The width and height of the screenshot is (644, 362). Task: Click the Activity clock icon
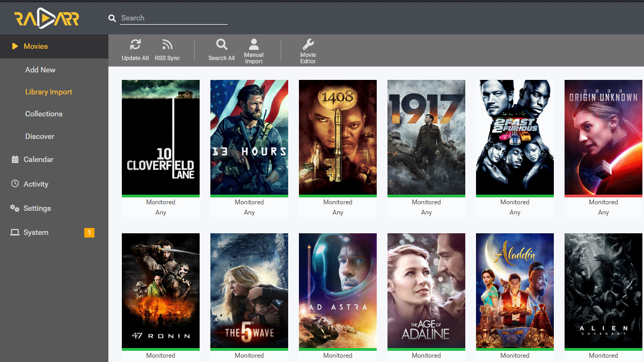(x=15, y=184)
